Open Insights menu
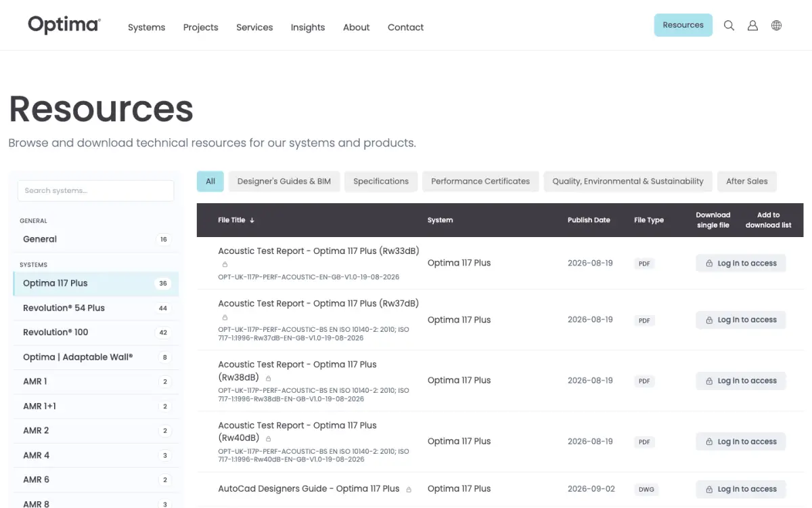This screenshot has height=508, width=812. [x=308, y=27]
